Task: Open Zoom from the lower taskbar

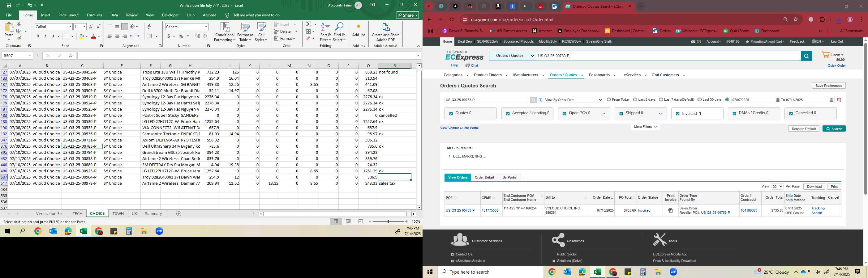Action: [673, 272]
